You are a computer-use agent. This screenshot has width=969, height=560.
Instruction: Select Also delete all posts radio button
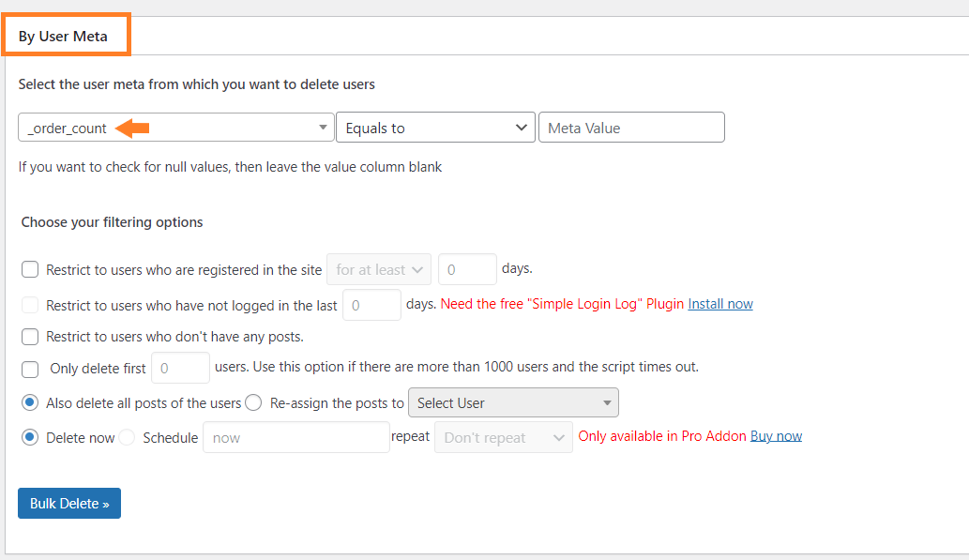pos(30,403)
